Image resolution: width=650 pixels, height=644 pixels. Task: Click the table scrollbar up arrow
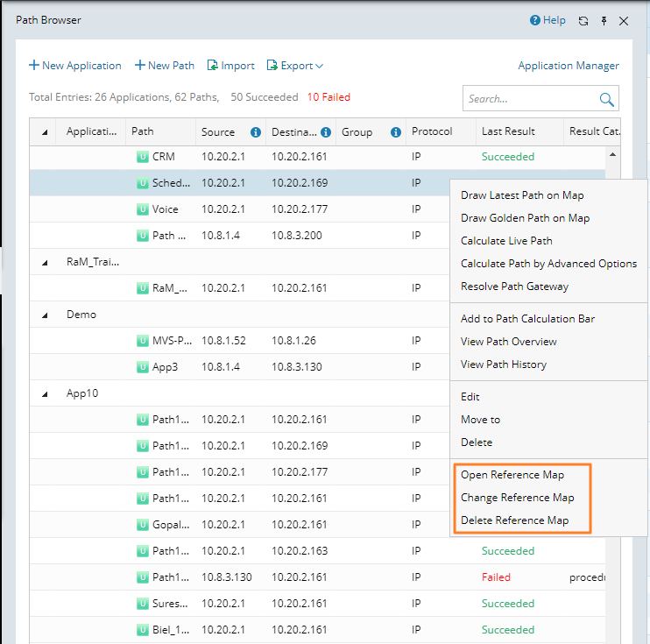[x=612, y=154]
